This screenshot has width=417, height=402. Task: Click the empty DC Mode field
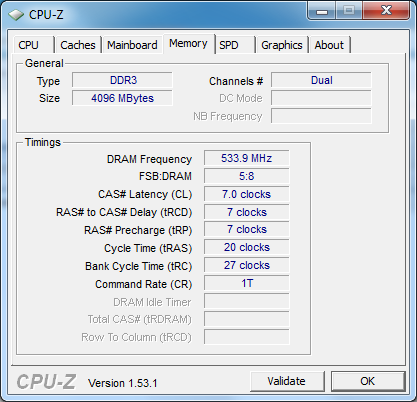click(321, 98)
